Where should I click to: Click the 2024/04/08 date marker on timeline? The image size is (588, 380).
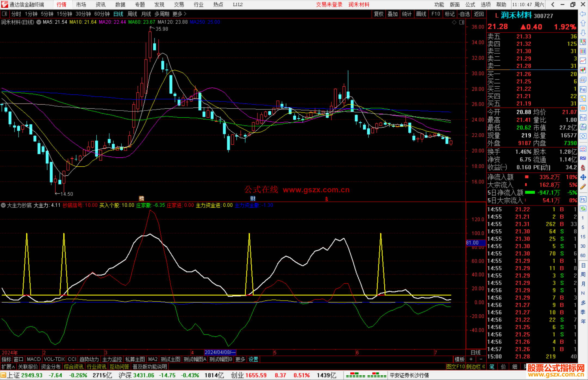[220, 352]
